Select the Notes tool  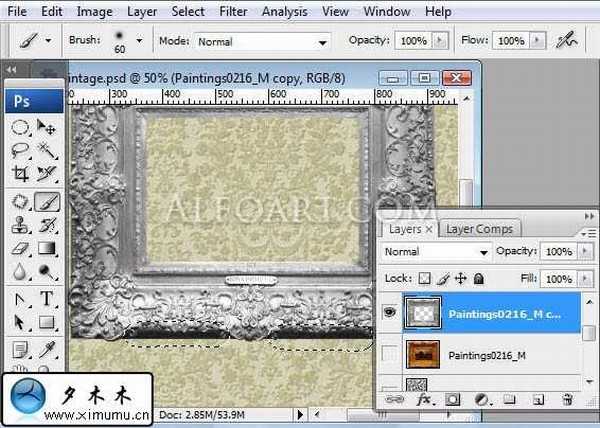(x=20, y=350)
